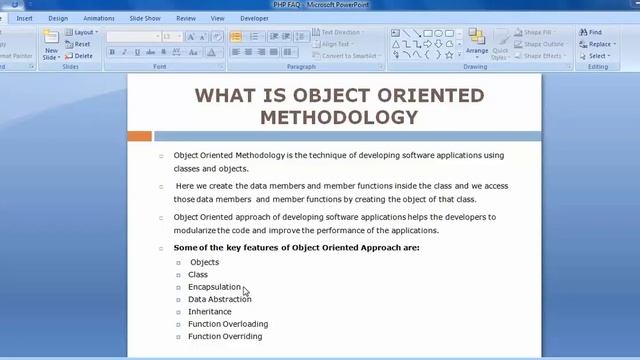The height and width of the screenshot is (360, 640).
Task: Toggle strikethrough formatting
Action: (x=151, y=52)
